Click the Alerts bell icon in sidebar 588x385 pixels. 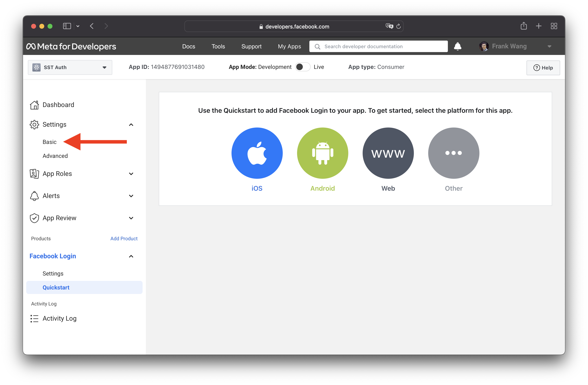(x=34, y=196)
